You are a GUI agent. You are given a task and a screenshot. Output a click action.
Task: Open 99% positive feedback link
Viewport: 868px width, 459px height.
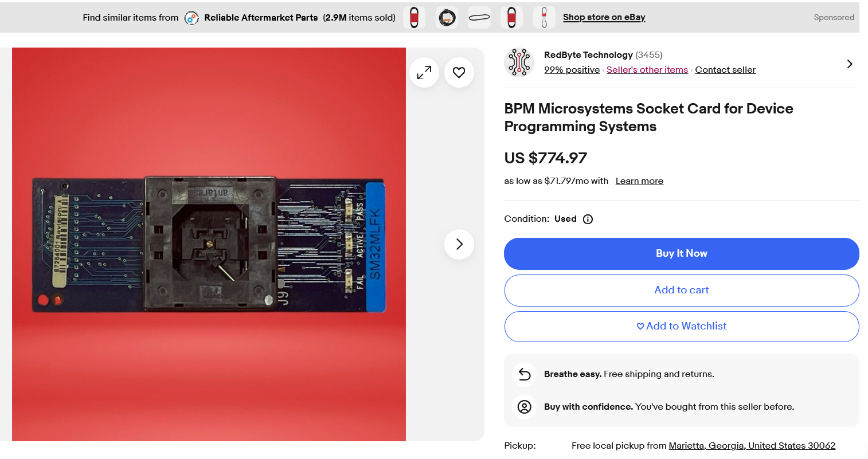point(572,70)
